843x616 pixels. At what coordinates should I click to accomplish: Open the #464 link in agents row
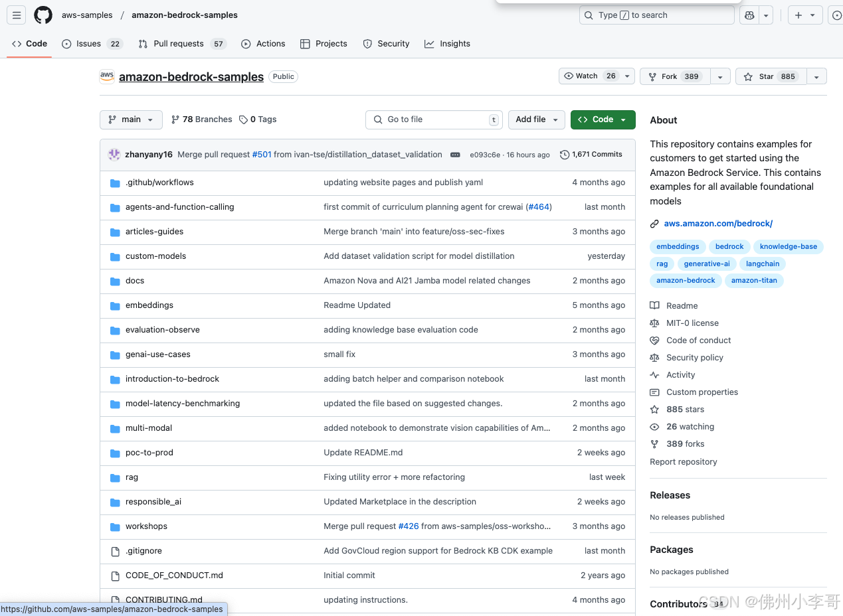coord(539,207)
